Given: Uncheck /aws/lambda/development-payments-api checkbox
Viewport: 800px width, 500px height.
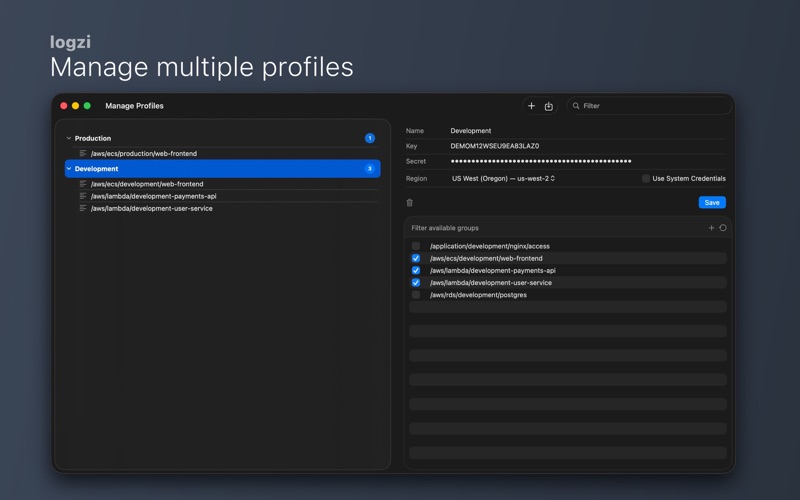Looking at the screenshot, I should coord(416,270).
